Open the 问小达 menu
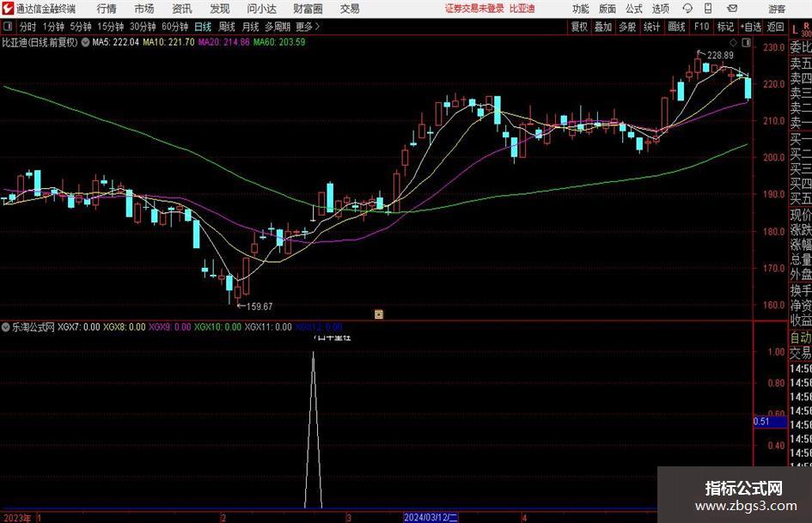Screen dimensions: 812x523 point(261,9)
